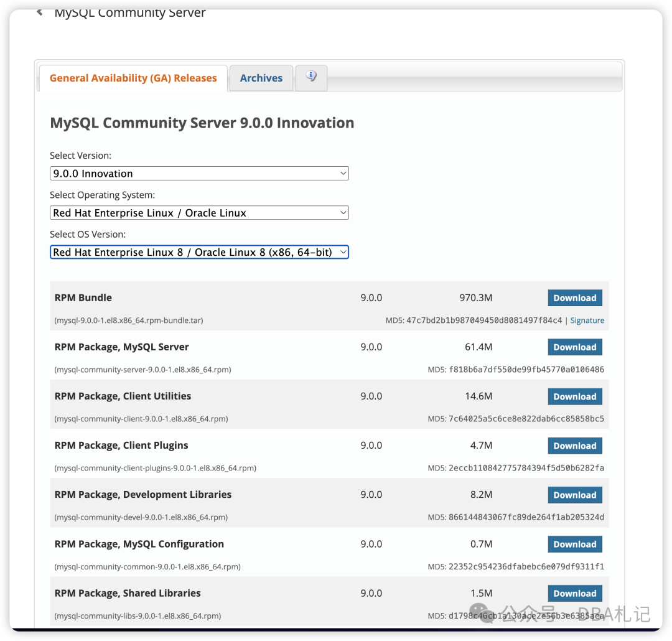Click the 0.7M size value

coord(481,544)
